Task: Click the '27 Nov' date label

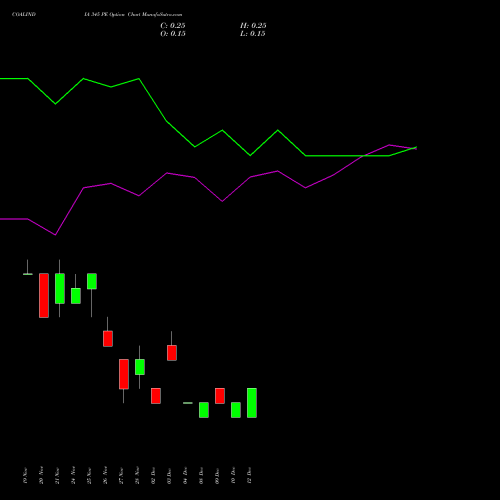Action: (x=121, y=475)
